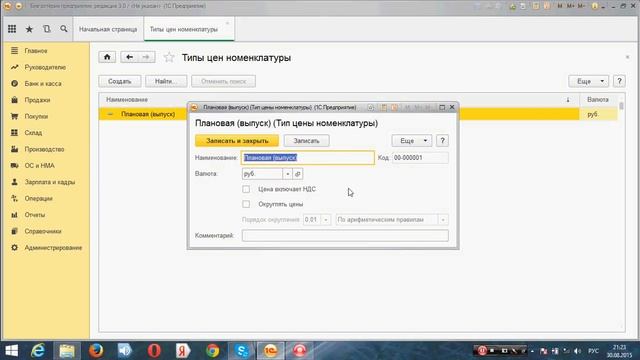Launch Internet Explorer from taskbar
Image resolution: width=640 pixels, height=360 pixels.
point(38,351)
